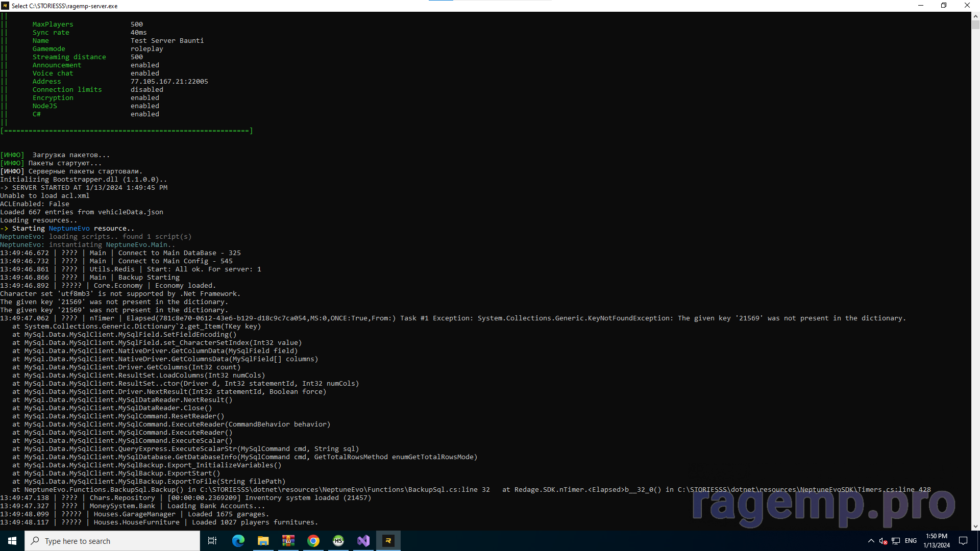Click the 'Economy loaded.' log line
The image size is (980, 551).
pos(108,285)
